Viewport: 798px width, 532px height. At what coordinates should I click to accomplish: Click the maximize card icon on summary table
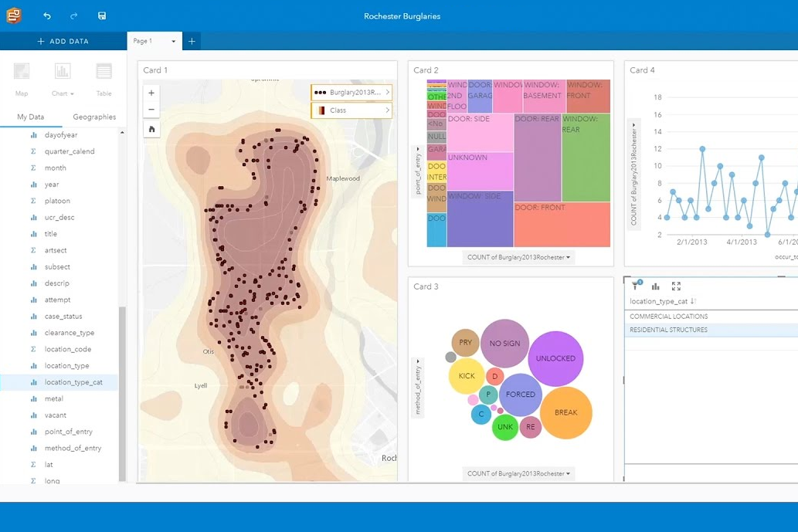pos(676,286)
